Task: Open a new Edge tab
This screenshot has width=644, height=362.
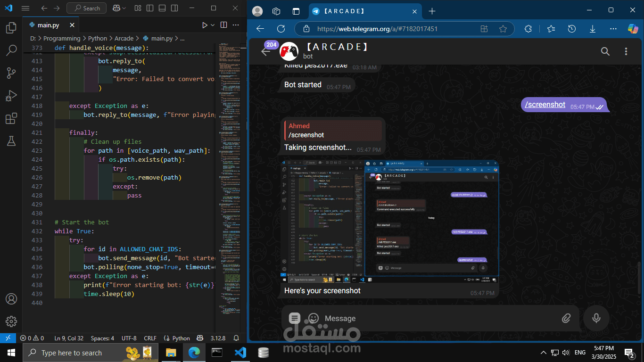Action: click(x=432, y=11)
